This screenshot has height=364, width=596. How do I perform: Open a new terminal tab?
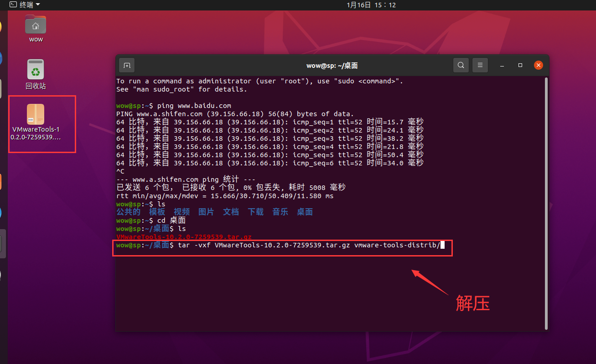pos(127,66)
